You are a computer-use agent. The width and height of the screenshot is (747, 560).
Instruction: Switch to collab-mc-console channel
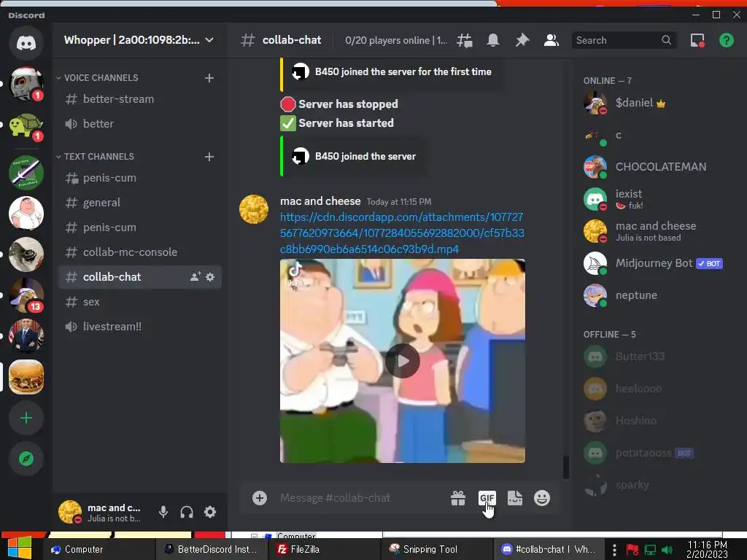coord(140,252)
